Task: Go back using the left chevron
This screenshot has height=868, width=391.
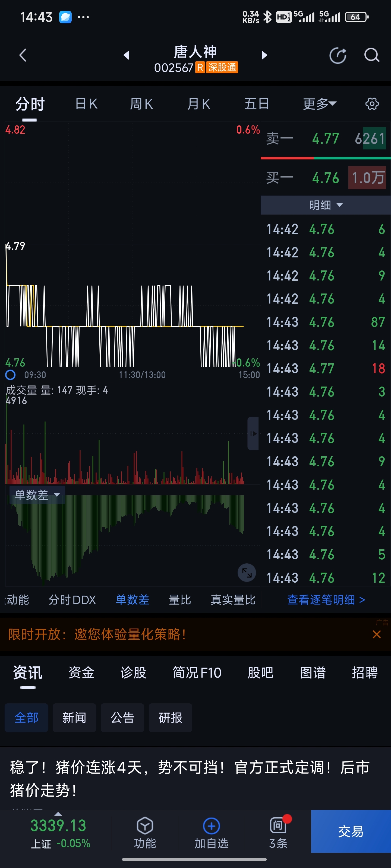Action: (23, 55)
